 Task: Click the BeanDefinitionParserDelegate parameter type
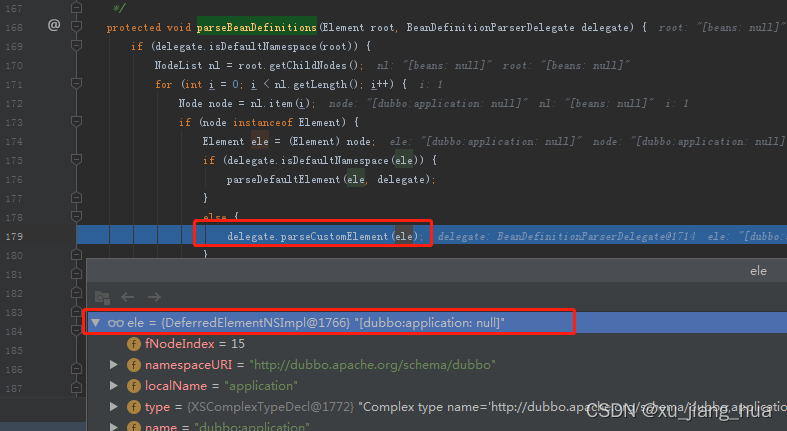[x=490, y=27]
